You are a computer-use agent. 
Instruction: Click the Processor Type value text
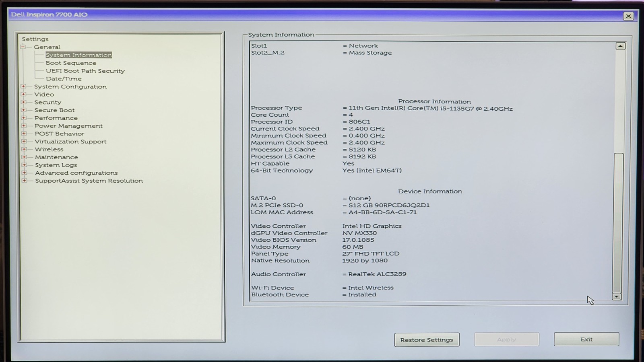pyautogui.click(x=431, y=109)
